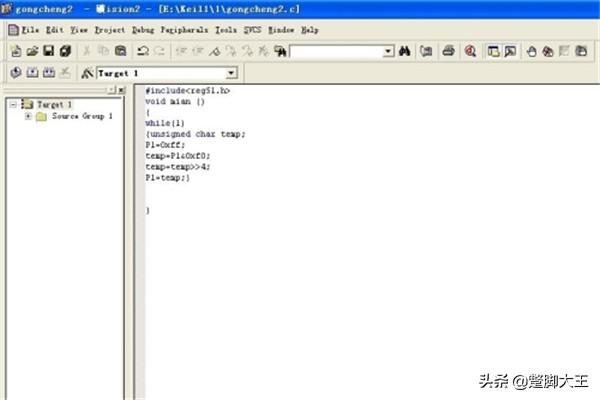Toggle a bookmark on the current line
Screen dimensions: 600x400
[215, 51]
